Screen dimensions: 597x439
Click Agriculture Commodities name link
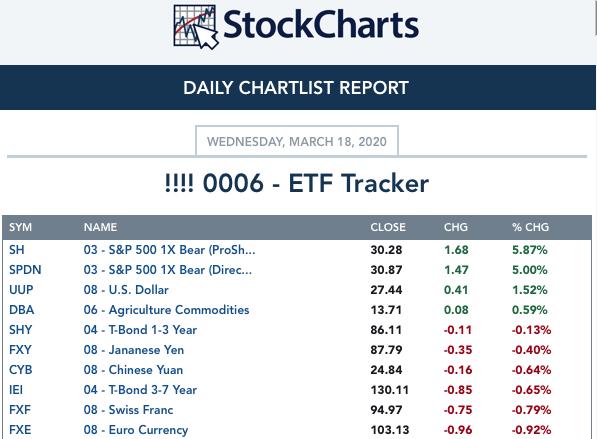166,310
